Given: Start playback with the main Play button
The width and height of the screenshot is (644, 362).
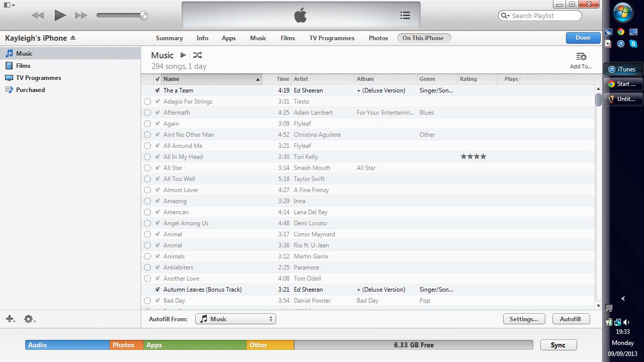Looking at the screenshot, I should (x=60, y=15).
